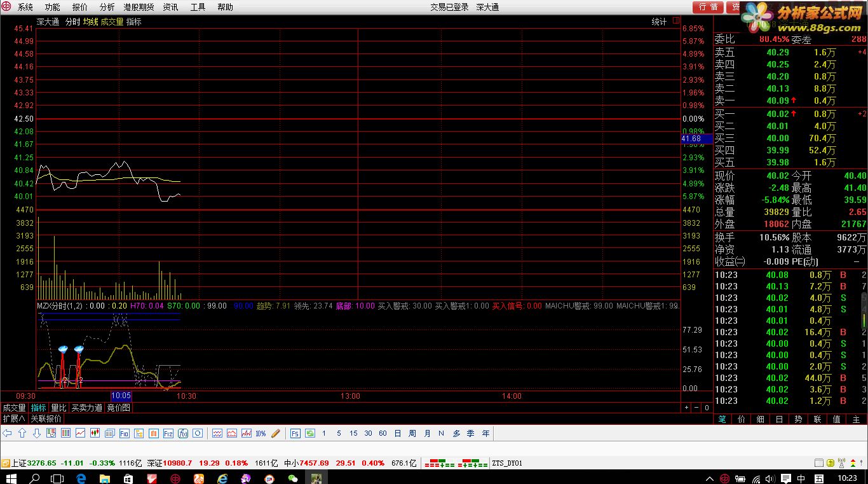Select the 年 yearly period button
This screenshot has width=868, height=484.
coord(486,433)
